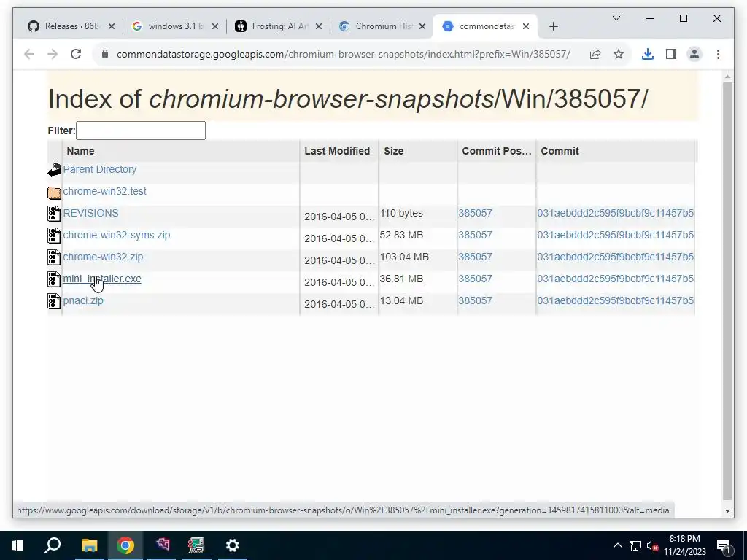Image resolution: width=747 pixels, height=560 pixels.
Task: Click the file icon beside pnacl.zip
Action: pos(54,301)
